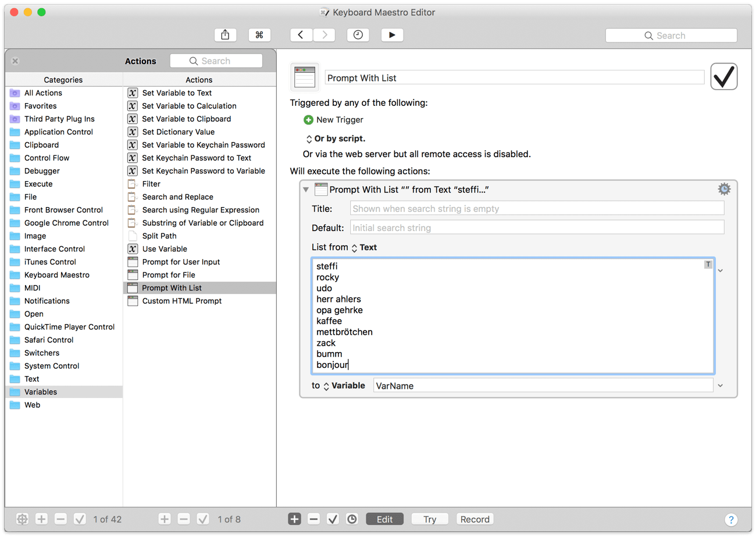Click the Share toolbar icon
Viewport: 756px width, 536px height.
coord(225,35)
